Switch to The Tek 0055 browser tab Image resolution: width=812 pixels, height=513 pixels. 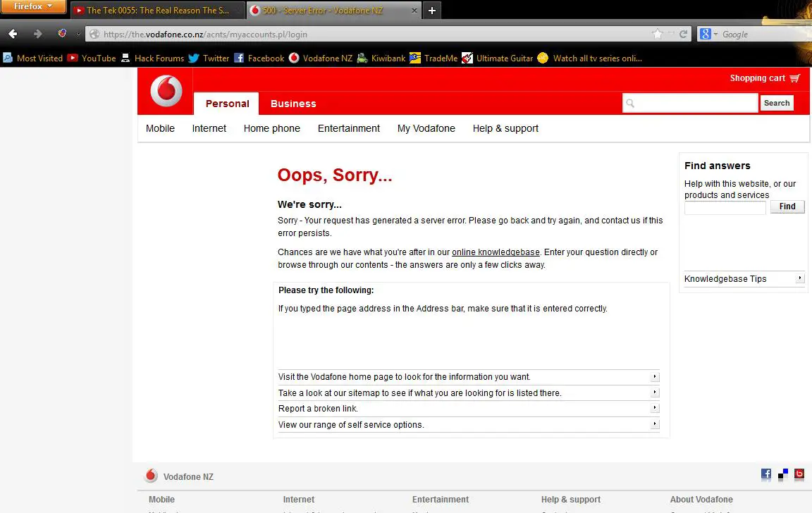point(157,11)
